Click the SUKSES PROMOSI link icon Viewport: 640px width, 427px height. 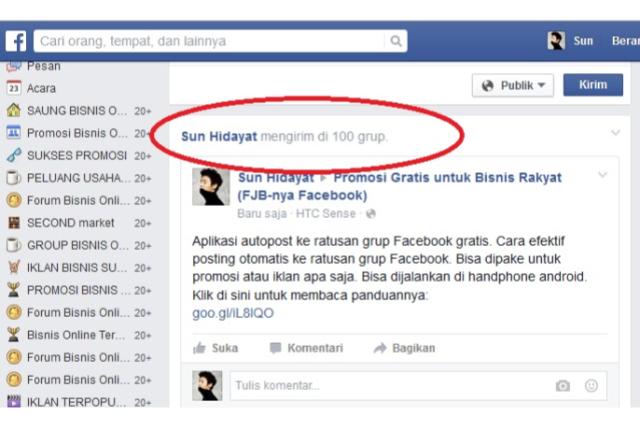[13, 155]
